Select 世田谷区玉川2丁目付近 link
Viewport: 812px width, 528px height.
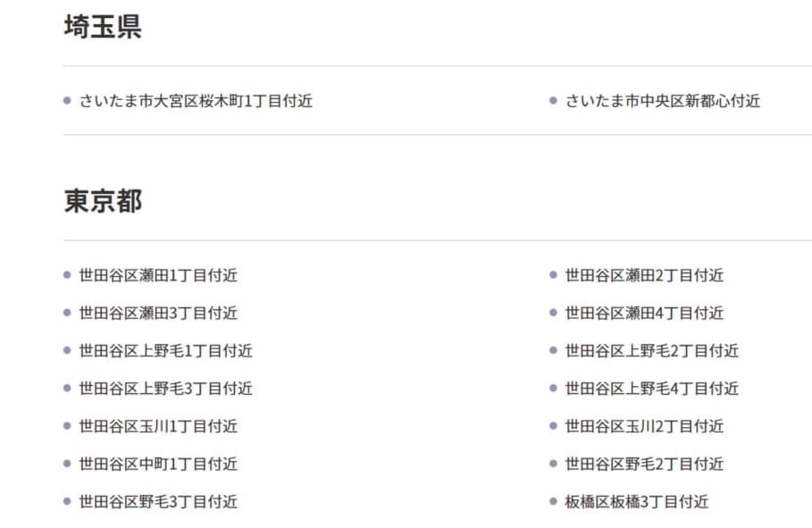point(644,426)
